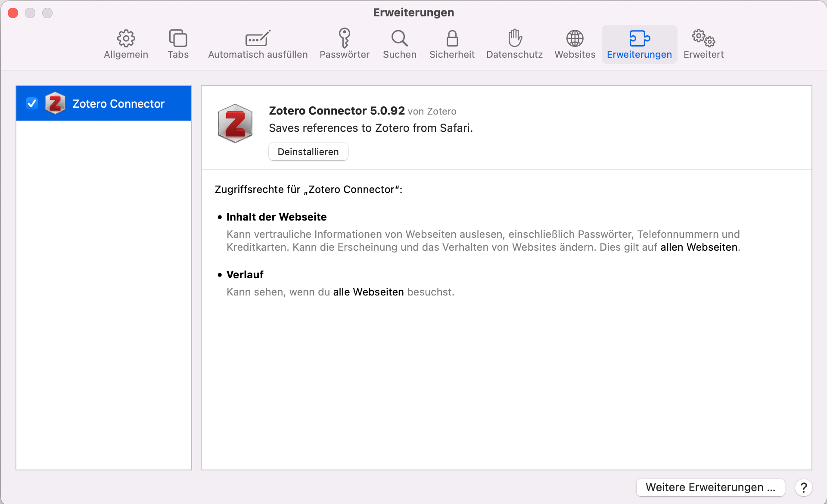Open the Websites globe icon
The height and width of the screenshot is (504, 827).
coord(575,38)
